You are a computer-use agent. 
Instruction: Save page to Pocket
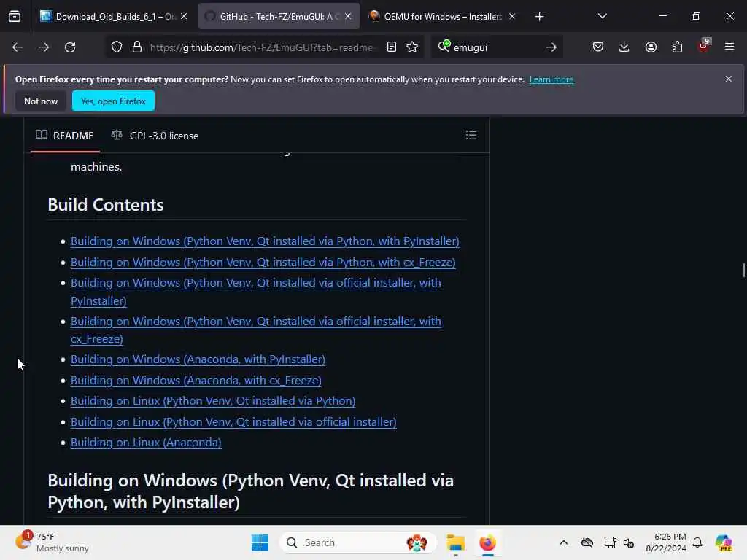tap(598, 47)
